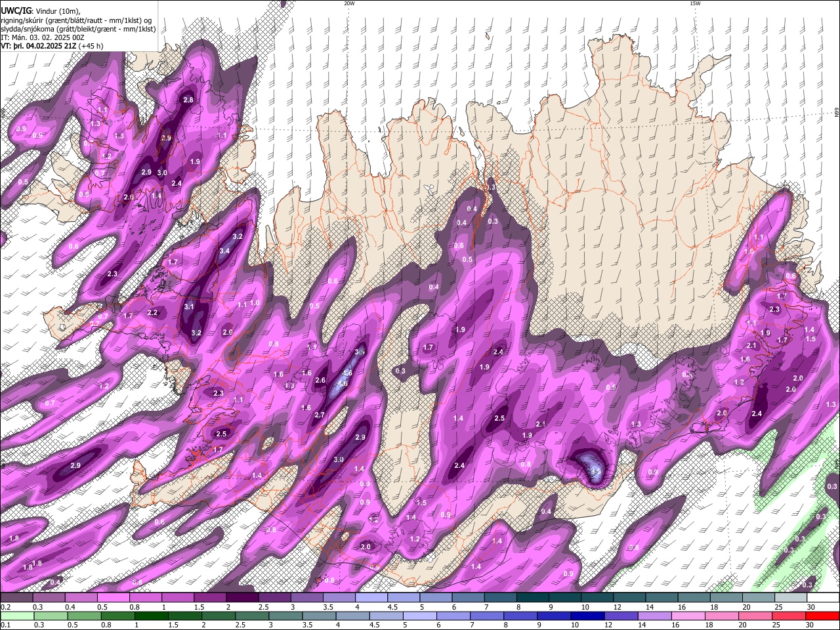Click the dark teal 8–9 snow swatch
The height and width of the screenshot is (630, 840).
click(x=533, y=598)
